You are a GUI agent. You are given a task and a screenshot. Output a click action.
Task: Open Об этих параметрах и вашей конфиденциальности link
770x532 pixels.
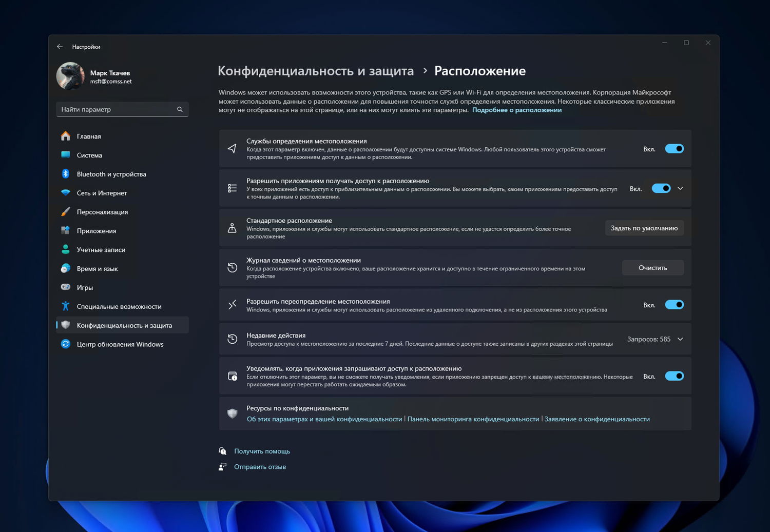click(x=324, y=419)
